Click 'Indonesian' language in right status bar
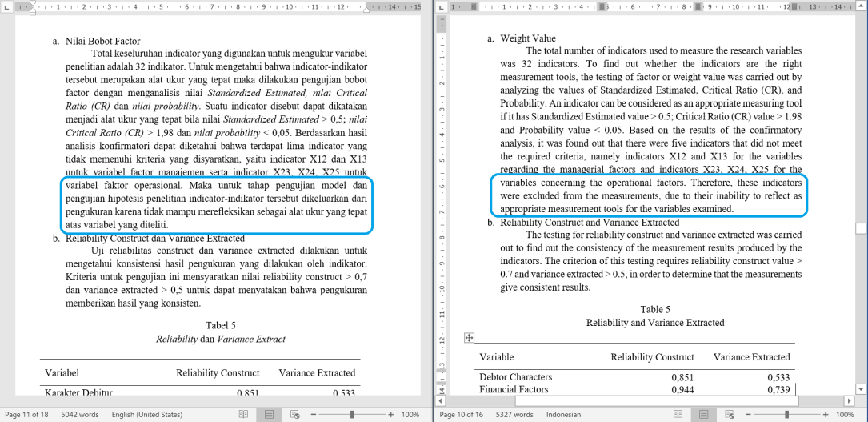 pos(563,414)
